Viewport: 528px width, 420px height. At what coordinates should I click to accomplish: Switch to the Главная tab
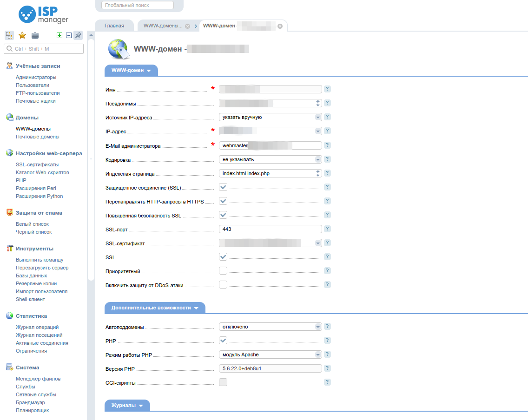(x=114, y=26)
